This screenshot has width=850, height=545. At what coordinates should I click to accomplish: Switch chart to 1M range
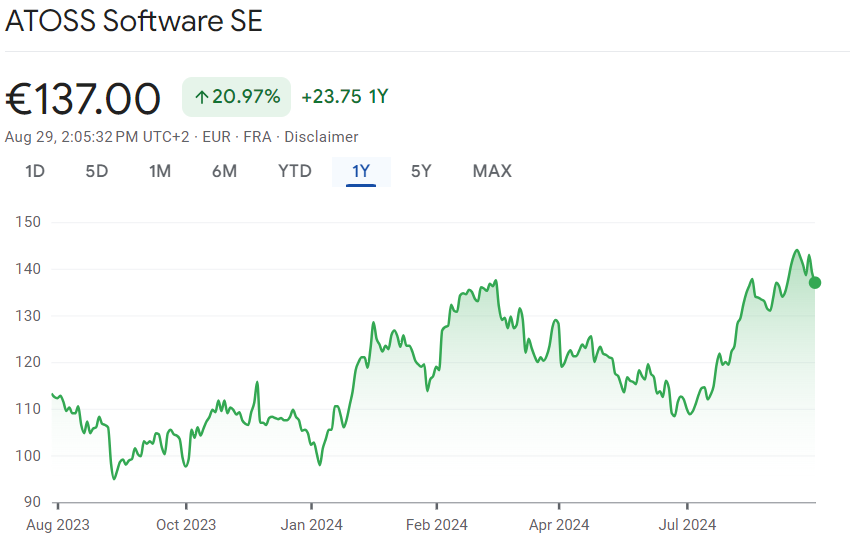160,171
